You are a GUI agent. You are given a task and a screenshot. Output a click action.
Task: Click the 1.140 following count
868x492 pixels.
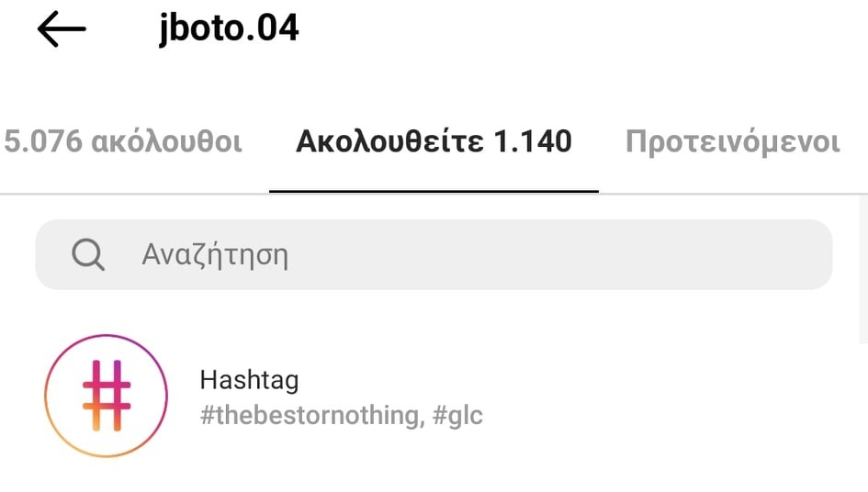(533, 141)
